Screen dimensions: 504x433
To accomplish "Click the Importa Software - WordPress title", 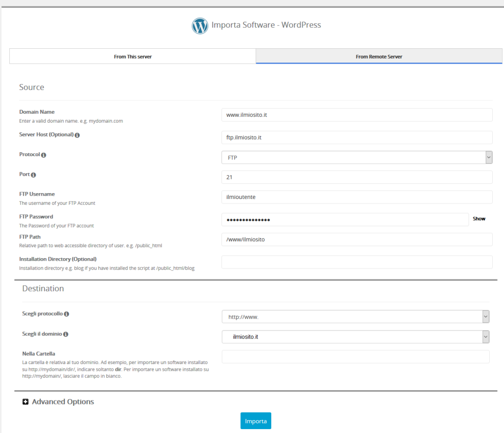I will coord(266,25).
